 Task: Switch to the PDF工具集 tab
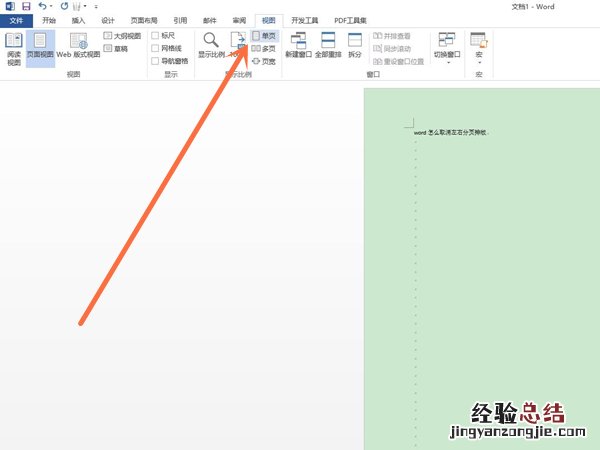[350, 21]
